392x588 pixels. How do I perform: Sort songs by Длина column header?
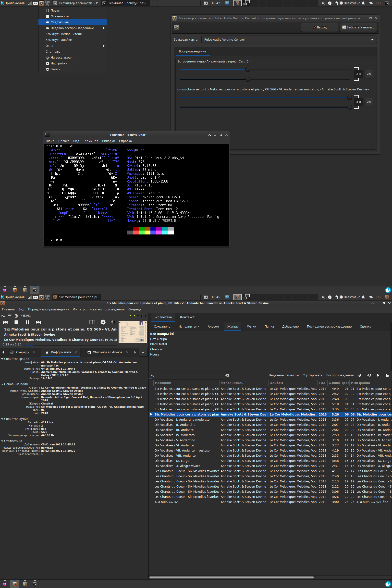coord(334,383)
